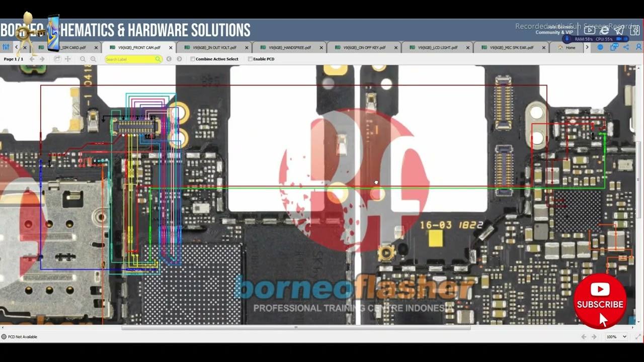The width and height of the screenshot is (644, 362).
Task: Open the user account icon
Action: [639, 47]
